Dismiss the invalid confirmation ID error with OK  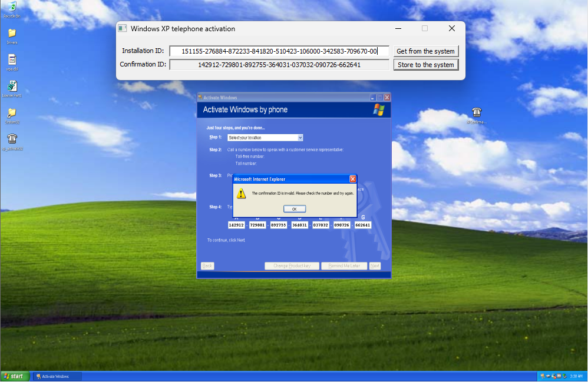[x=294, y=208]
